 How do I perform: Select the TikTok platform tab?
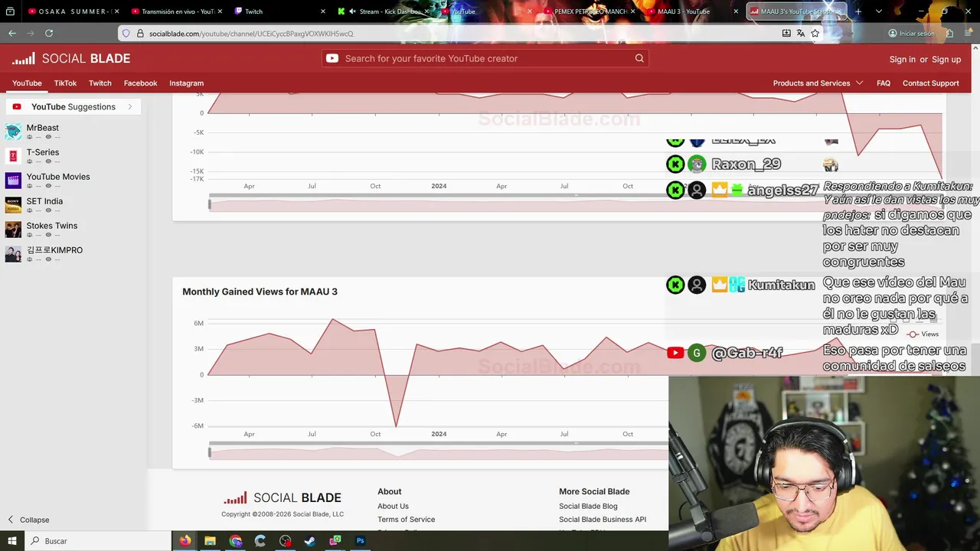[65, 83]
